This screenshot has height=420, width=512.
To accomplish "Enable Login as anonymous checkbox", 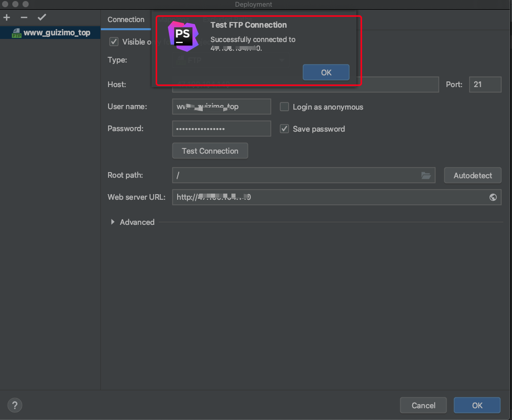I will point(284,107).
